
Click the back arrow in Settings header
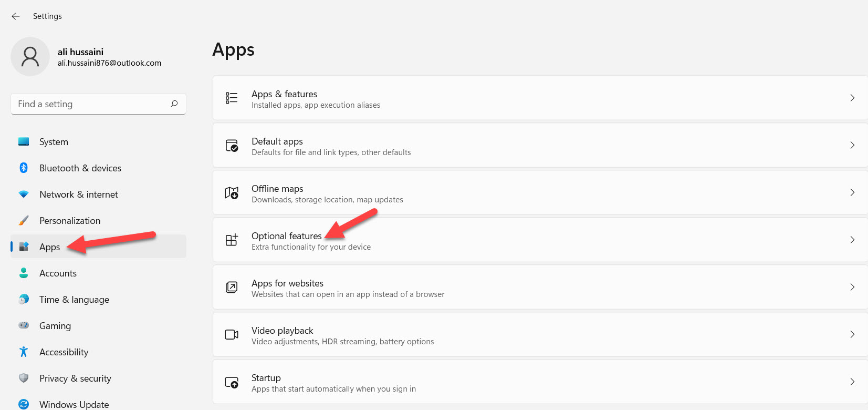tap(16, 16)
